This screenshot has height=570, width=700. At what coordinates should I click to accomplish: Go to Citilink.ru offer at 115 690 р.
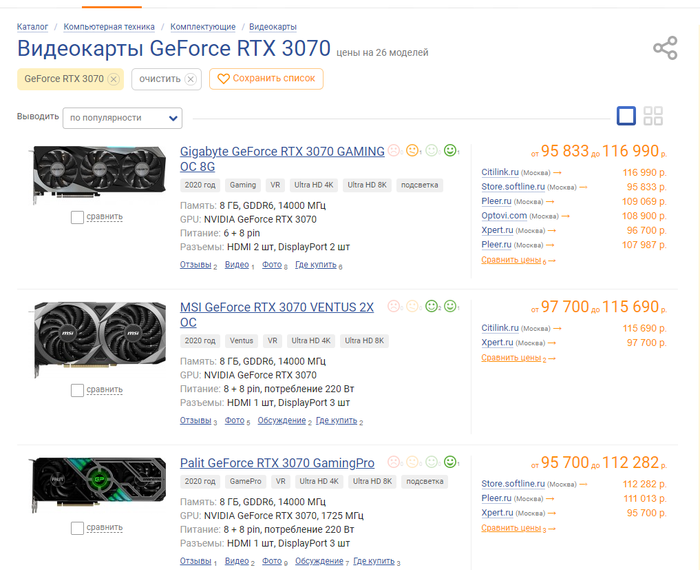[500, 328]
